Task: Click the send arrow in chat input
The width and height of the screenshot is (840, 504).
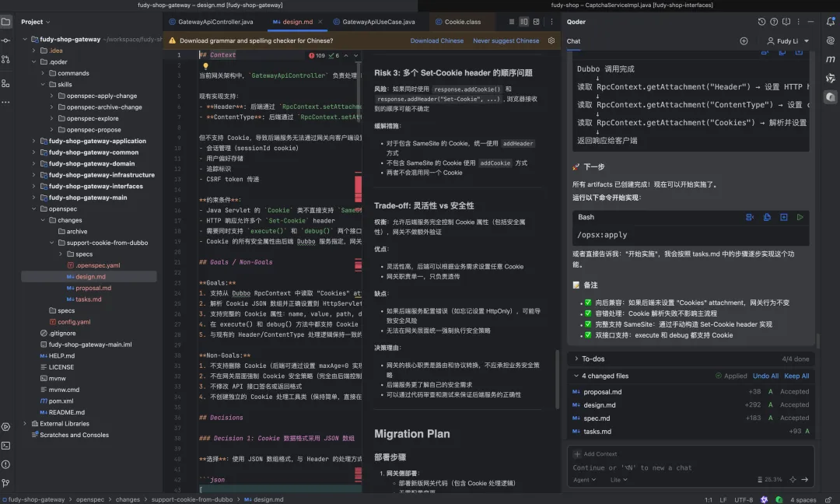Action: tap(805, 479)
